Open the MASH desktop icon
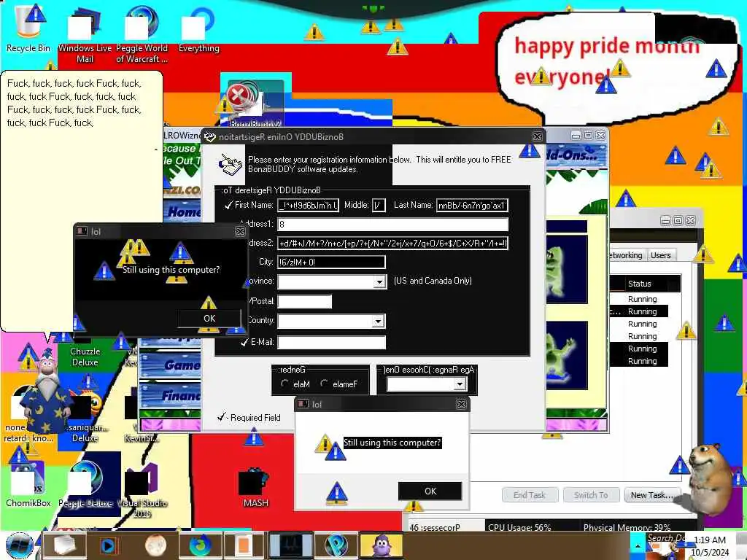The image size is (747, 560). (255, 489)
